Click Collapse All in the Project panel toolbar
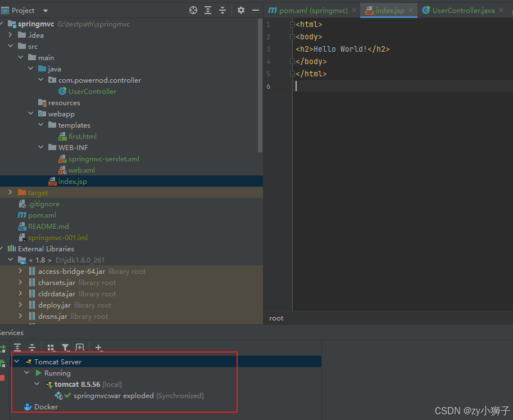The image size is (513, 420). click(x=223, y=10)
